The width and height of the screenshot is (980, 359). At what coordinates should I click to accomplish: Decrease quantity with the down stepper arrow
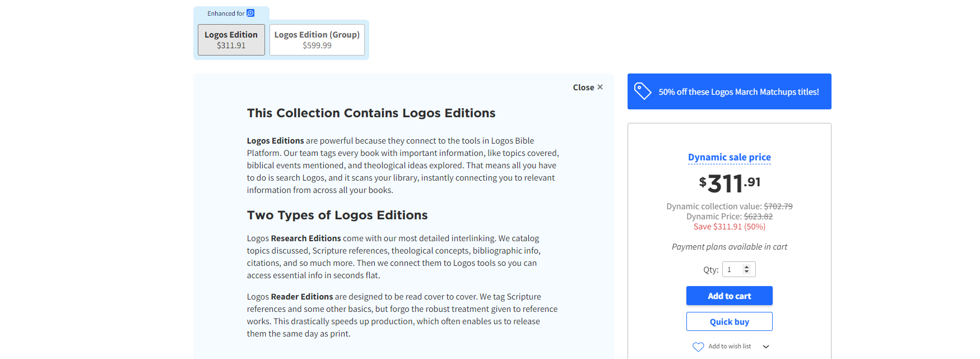(746, 272)
